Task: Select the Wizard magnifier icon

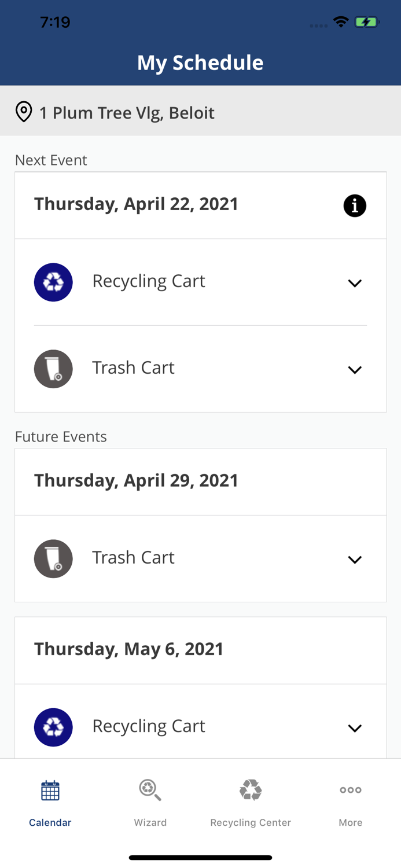Action: (x=149, y=789)
